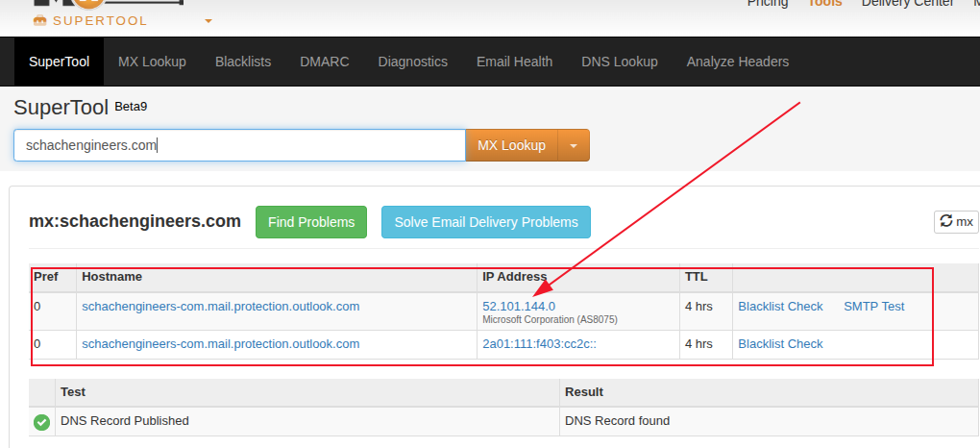Viewport: 980px width, 448px height.
Task: Open the 52.101.144.0 IP address link
Action: click(x=519, y=306)
